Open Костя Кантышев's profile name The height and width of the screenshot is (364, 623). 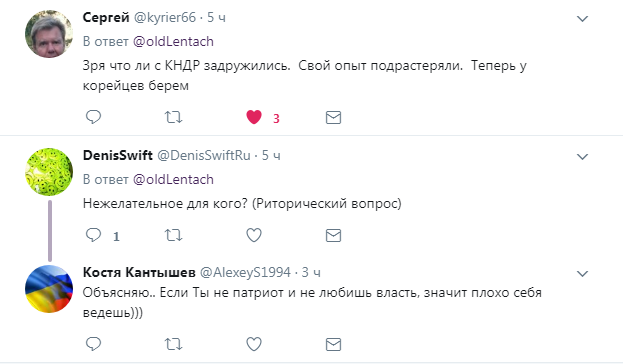139,272
